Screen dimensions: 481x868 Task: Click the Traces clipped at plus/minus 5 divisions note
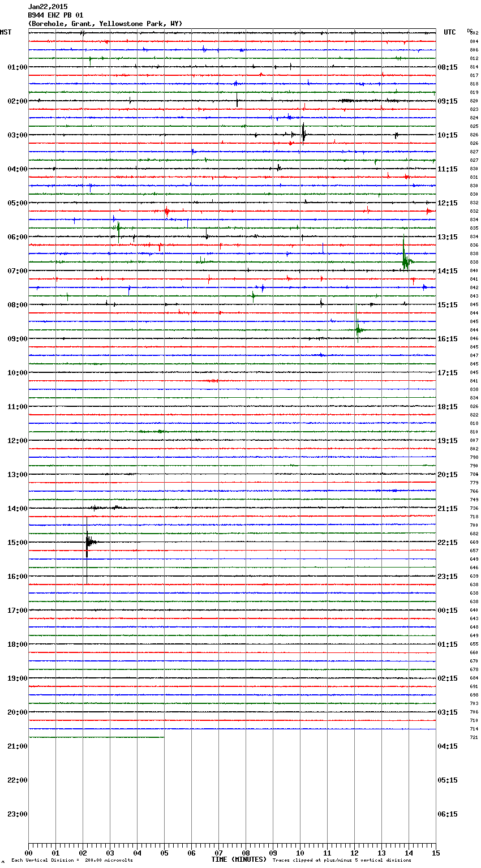coord(342,860)
